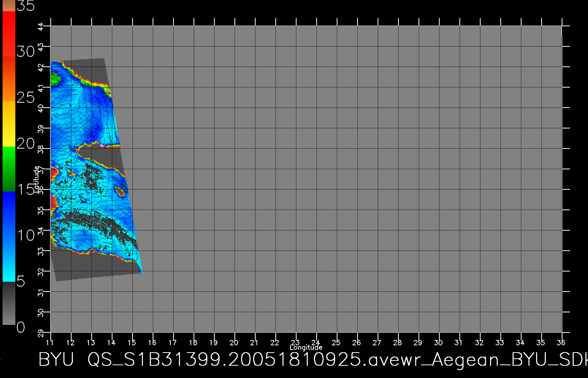Click longitude tick label 32
The width and height of the screenshot is (588, 378).
click(x=479, y=342)
